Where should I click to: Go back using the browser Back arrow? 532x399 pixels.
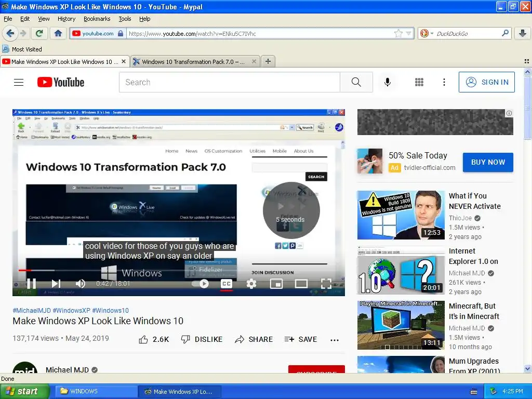[10, 33]
